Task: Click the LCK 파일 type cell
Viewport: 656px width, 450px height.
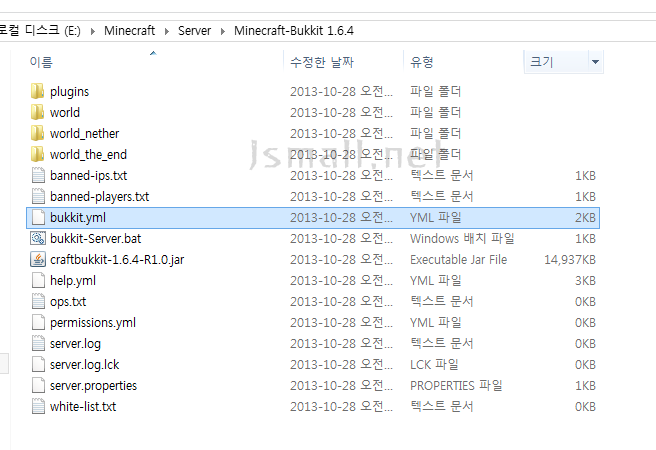Action: pos(434,364)
